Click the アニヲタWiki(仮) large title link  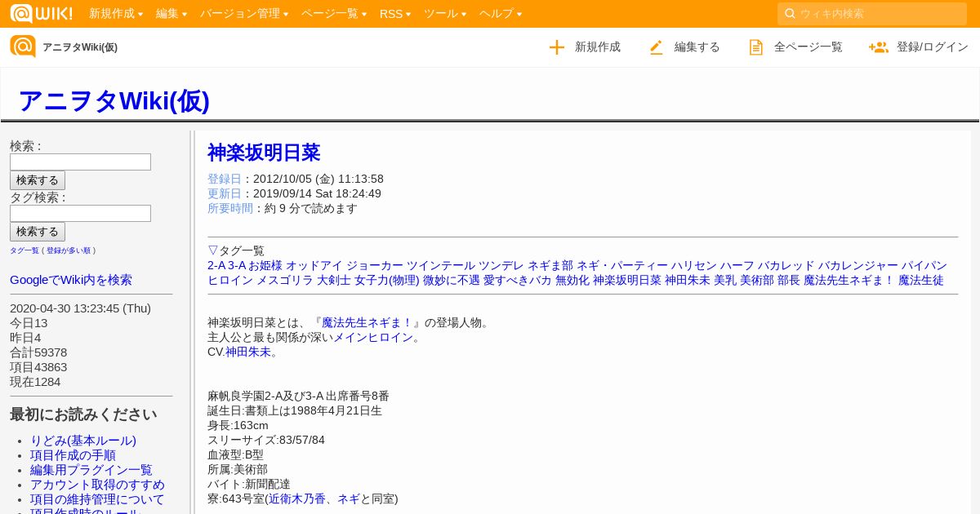(114, 100)
